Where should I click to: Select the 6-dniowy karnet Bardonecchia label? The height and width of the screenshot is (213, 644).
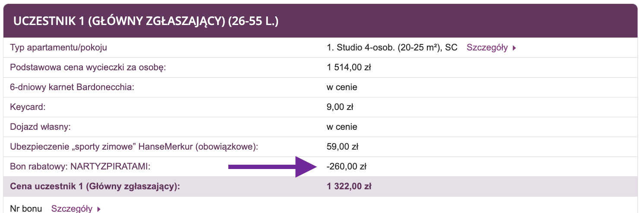pyautogui.click(x=73, y=88)
